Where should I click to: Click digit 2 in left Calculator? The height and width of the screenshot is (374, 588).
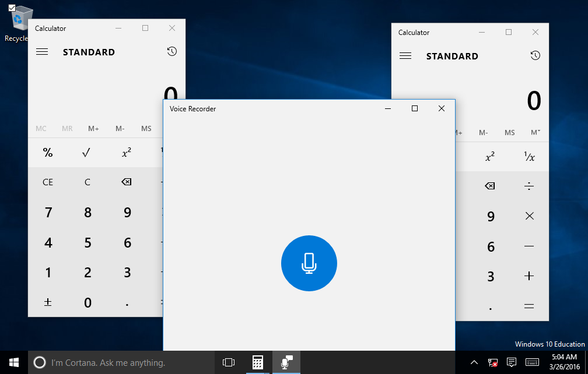pos(87,272)
